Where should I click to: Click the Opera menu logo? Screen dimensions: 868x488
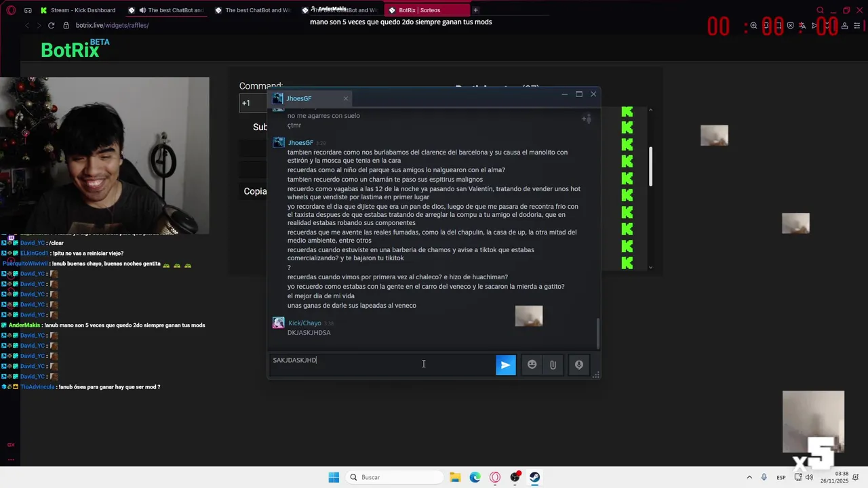9,10
